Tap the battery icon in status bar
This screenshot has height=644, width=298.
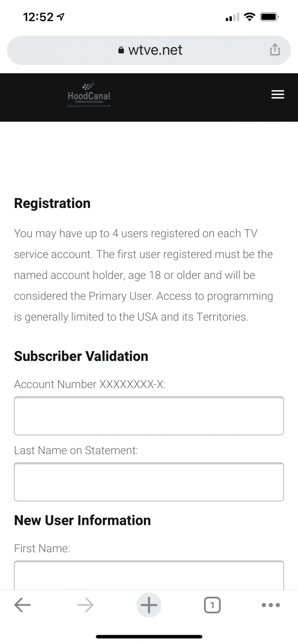[269, 17]
